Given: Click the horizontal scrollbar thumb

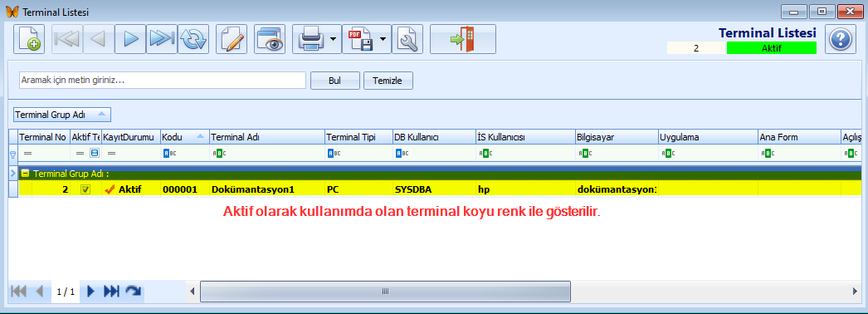Looking at the screenshot, I should click(x=385, y=292).
